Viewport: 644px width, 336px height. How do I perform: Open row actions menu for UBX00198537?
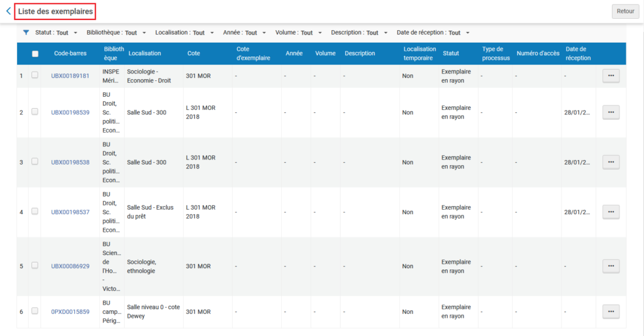pos(611,212)
